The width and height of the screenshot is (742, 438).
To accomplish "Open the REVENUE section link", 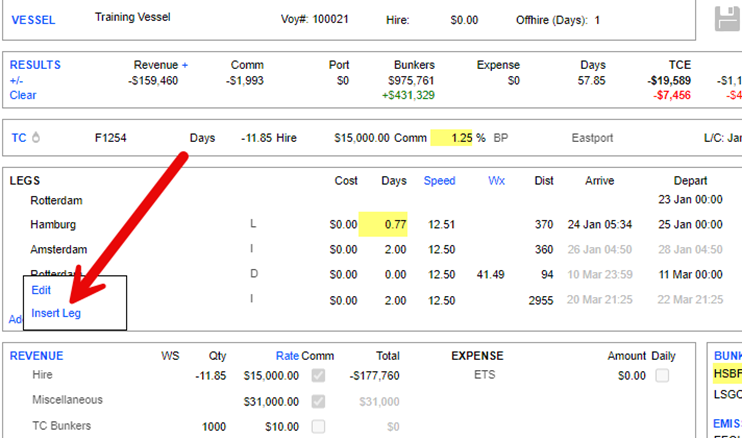I will pyautogui.click(x=36, y=355).
